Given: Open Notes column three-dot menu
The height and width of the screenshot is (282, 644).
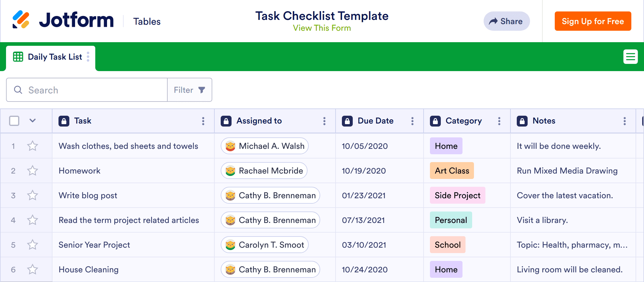Looking at the screenshot, I should (625, 121).
